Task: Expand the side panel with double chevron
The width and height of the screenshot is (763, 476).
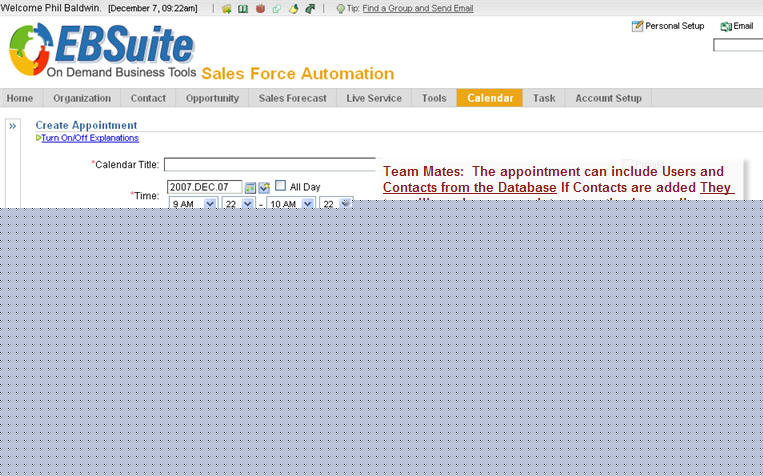Action: click(x=12, y=126)
